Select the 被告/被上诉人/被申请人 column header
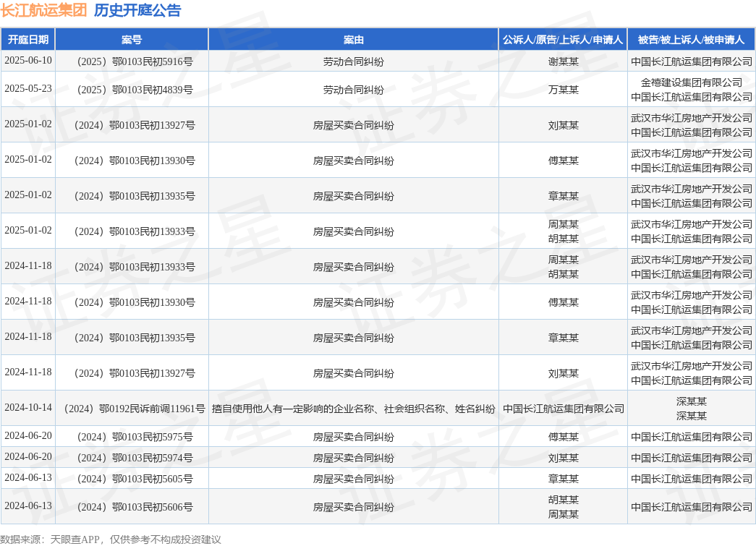756x546 pixels. pyautogui.click(x=692, y=40)
